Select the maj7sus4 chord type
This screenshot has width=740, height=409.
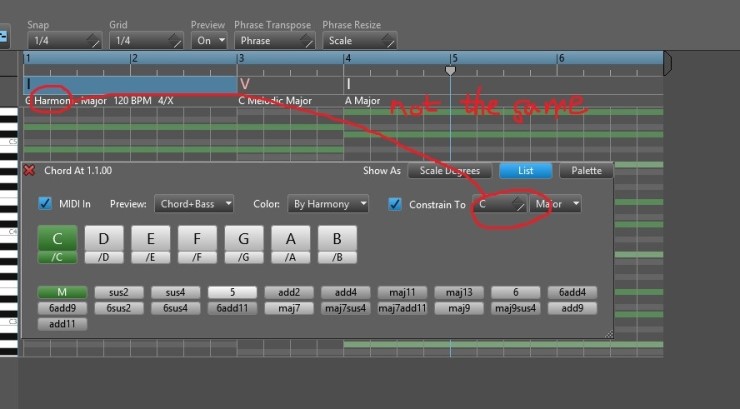[x=345, y=308]
